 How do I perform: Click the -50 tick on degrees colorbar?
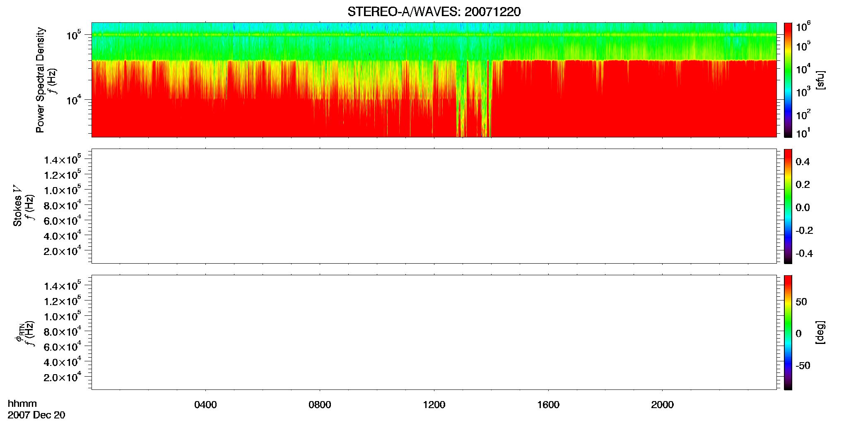803,366
